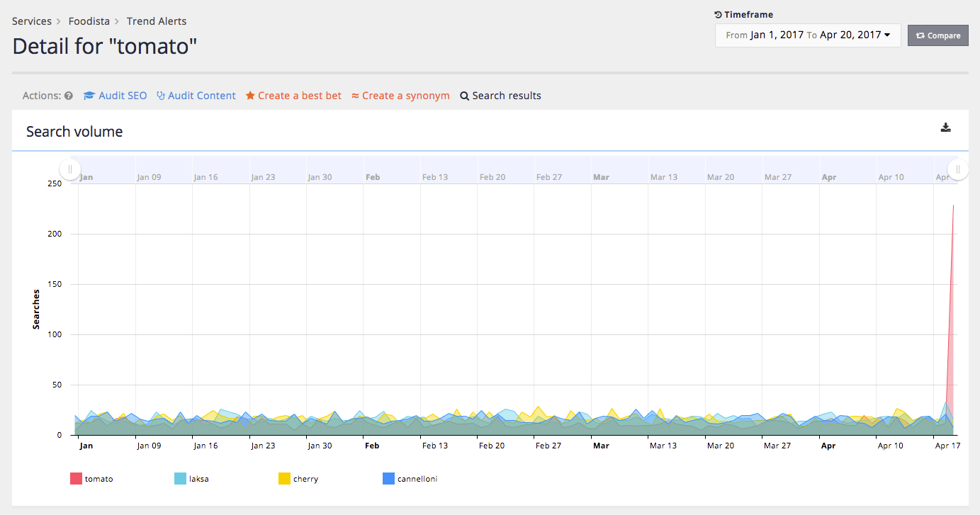Click the left range slider handle
This screenshot has width=980, height=515.
point(70,169)
